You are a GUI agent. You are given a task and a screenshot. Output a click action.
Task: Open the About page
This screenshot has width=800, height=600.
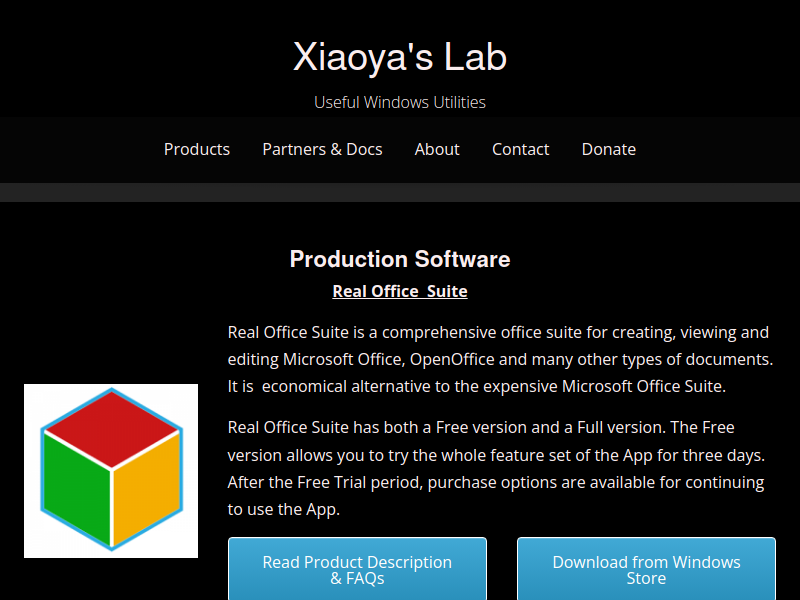(437, 149)
